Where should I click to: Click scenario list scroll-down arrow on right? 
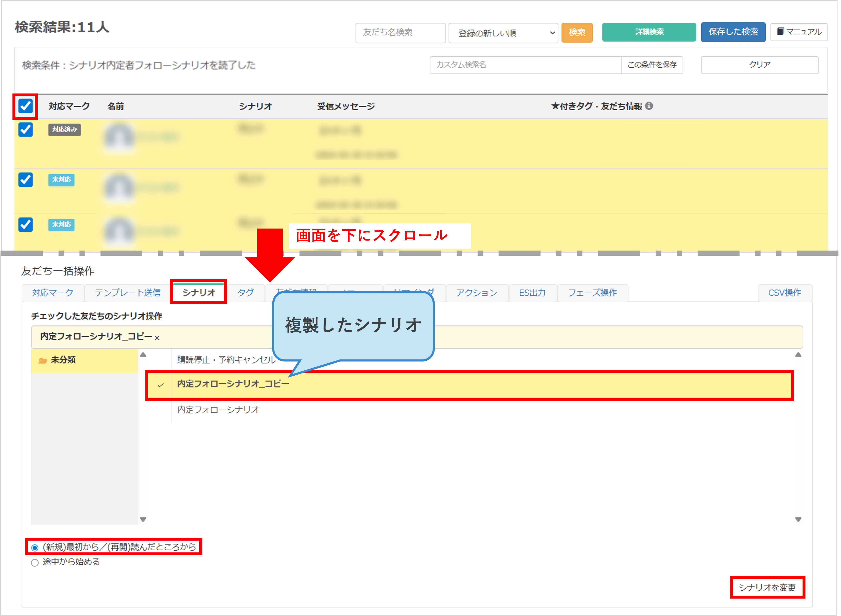(x=798, y=519)
